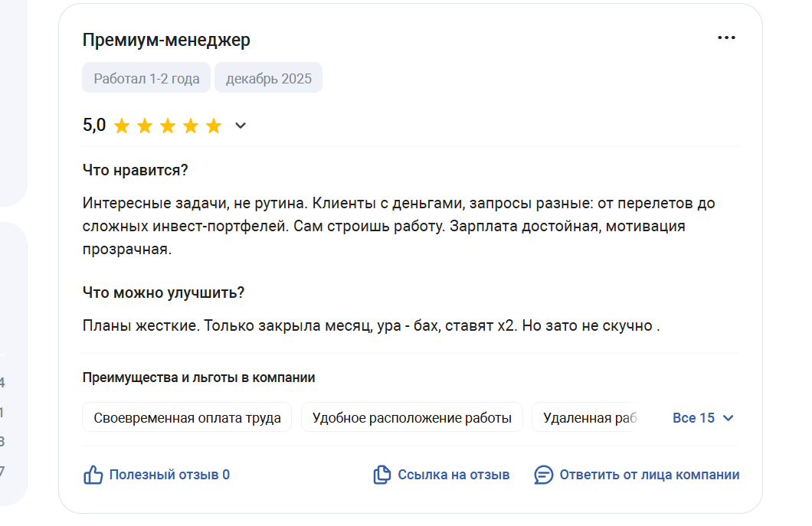Select the Своевременная оплата труда chip
This screenshot has height=526, width=812.
click(x=187, y=418)
